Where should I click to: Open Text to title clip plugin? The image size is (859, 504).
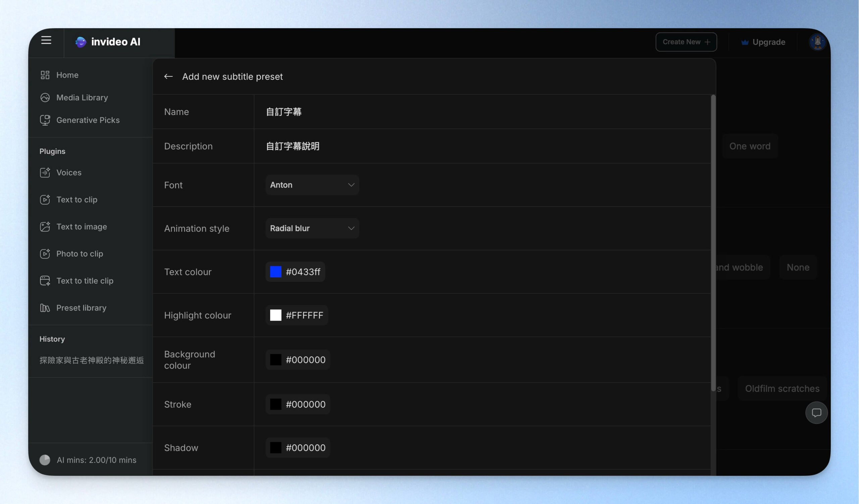[85, 281]
